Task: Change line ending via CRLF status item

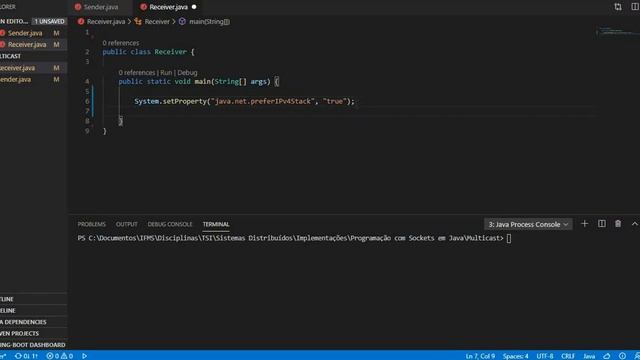Action: [x=568, y=356]
